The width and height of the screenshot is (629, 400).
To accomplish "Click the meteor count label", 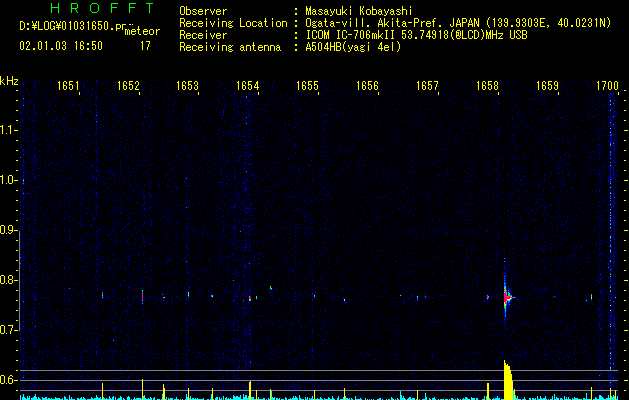I will (142, 31).
